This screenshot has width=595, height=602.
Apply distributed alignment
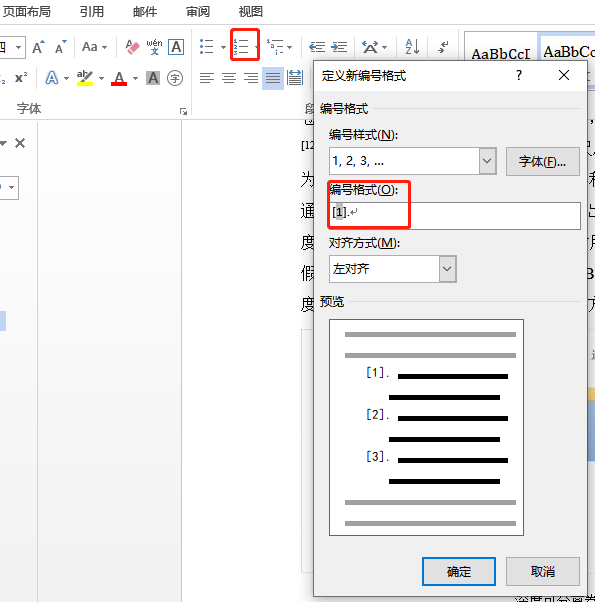(295, 78)
